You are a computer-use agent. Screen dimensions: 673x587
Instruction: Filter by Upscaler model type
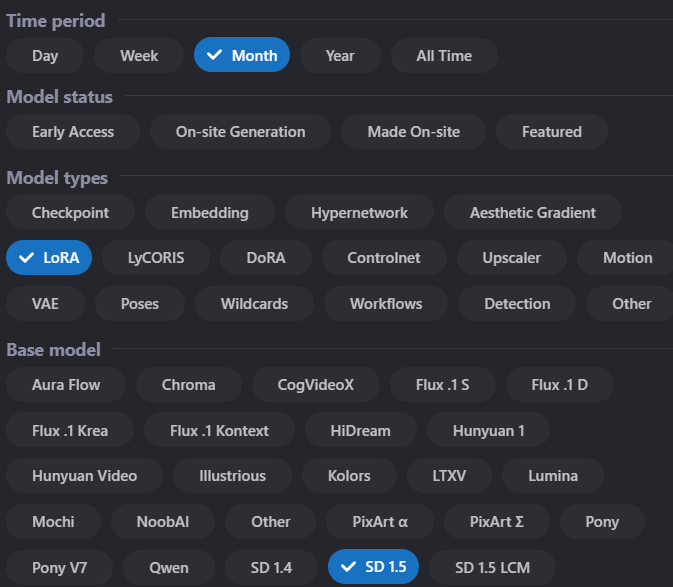point(512,257)
